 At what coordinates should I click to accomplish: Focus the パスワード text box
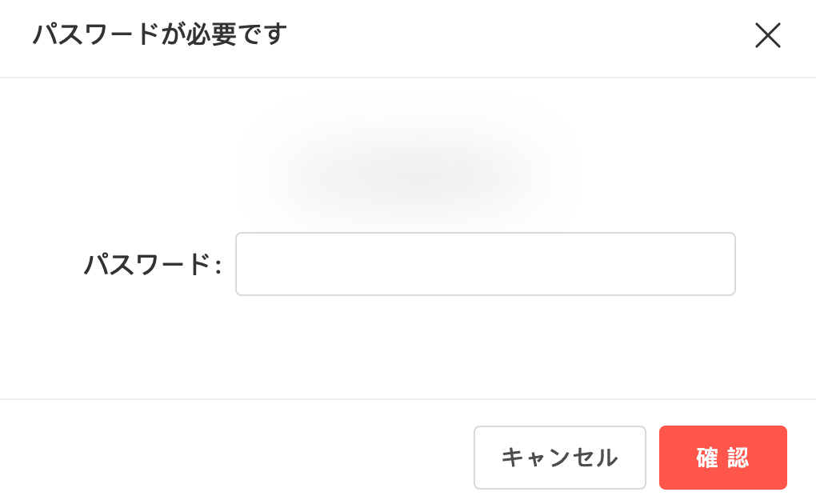point(485,264)
